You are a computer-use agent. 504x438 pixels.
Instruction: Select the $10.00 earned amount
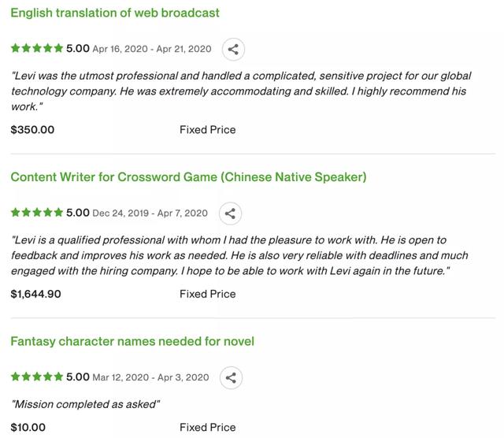coord(28,428)
